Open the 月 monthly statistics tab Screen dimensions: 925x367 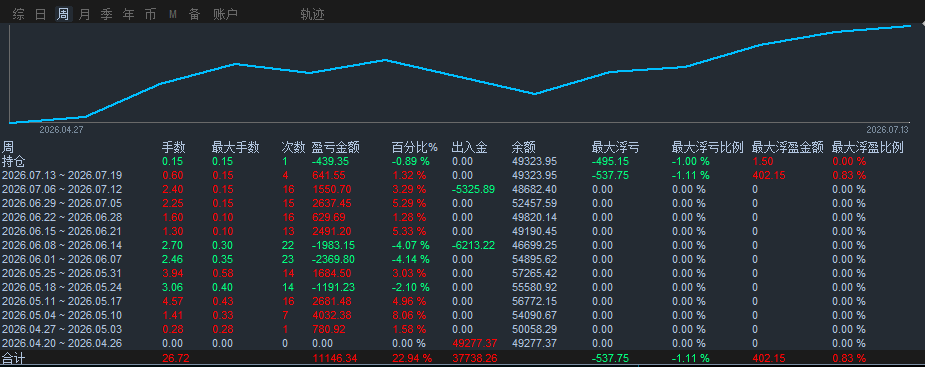pyautogui.click(x=84, y=14)
